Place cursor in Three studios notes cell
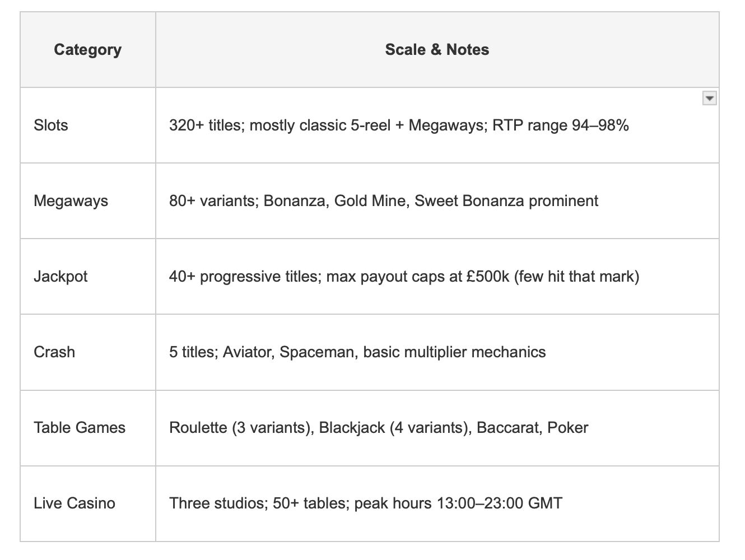 [437, 503]
